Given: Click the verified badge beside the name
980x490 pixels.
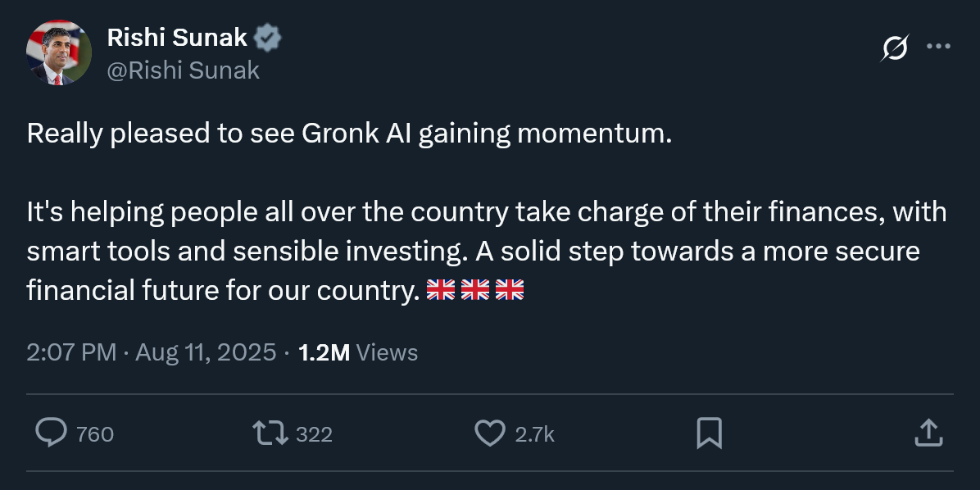Looking at the screenshot, I should click(x=268, y=38).
